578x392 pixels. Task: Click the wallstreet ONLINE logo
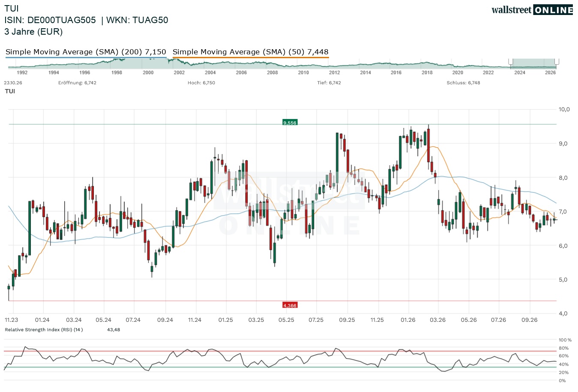[x=532, y=10]
